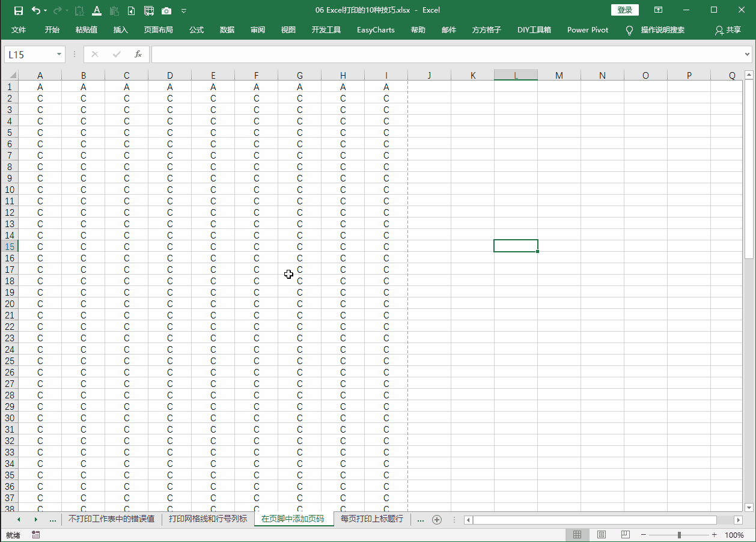Switch to sheet tab 打印网格线和行号列标

(x=207, y=519)
